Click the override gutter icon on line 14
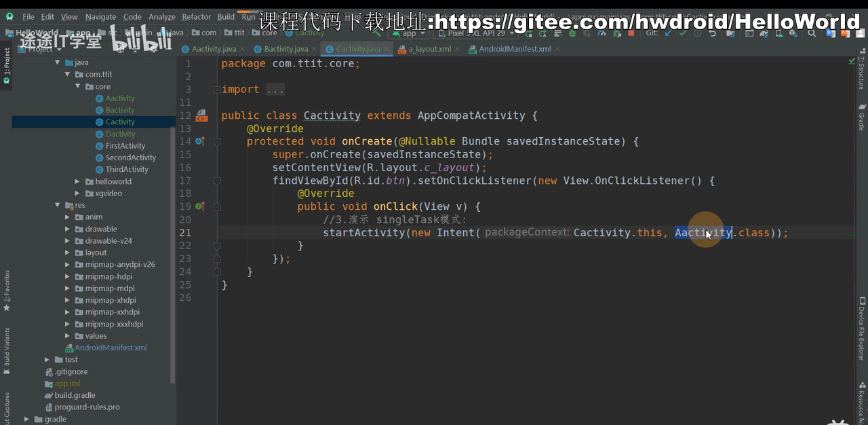Screen dimensions: 868x425 [199, 141]
